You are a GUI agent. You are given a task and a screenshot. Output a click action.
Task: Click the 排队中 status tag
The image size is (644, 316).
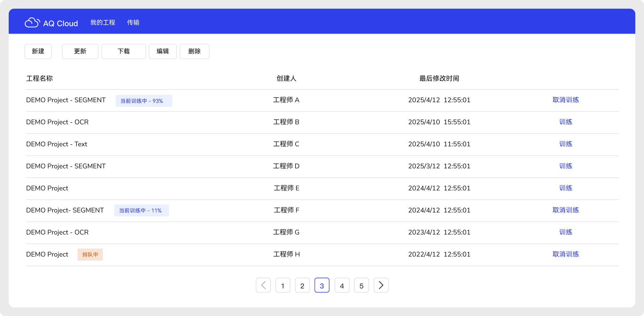tap(90, 255)
